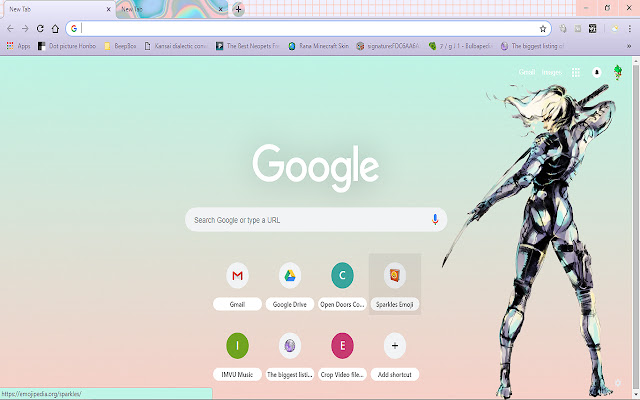Open the Open Doors Co shortcut

click(342, 284)
